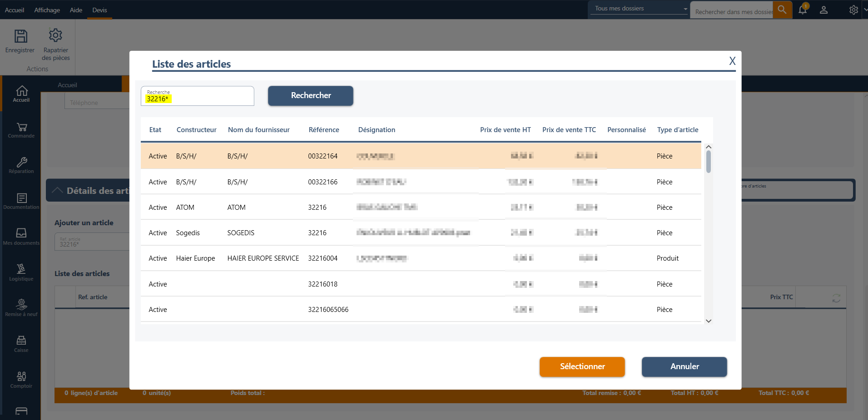Select the row with reference 32216065066

421,309
